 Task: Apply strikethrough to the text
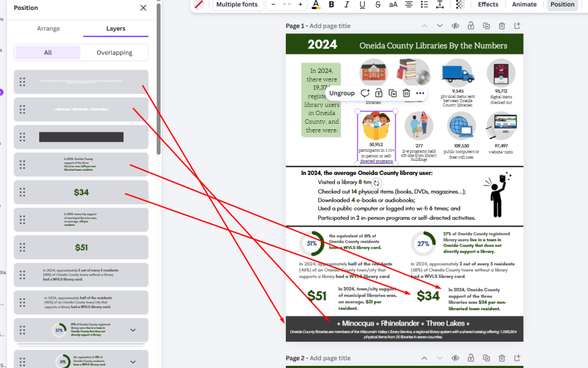tap(377, 4)
